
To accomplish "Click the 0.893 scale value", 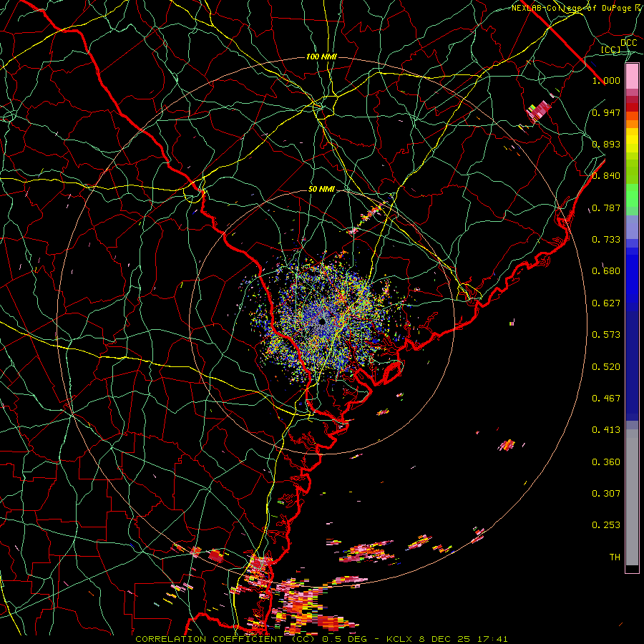I will click(x=606, y=144).
